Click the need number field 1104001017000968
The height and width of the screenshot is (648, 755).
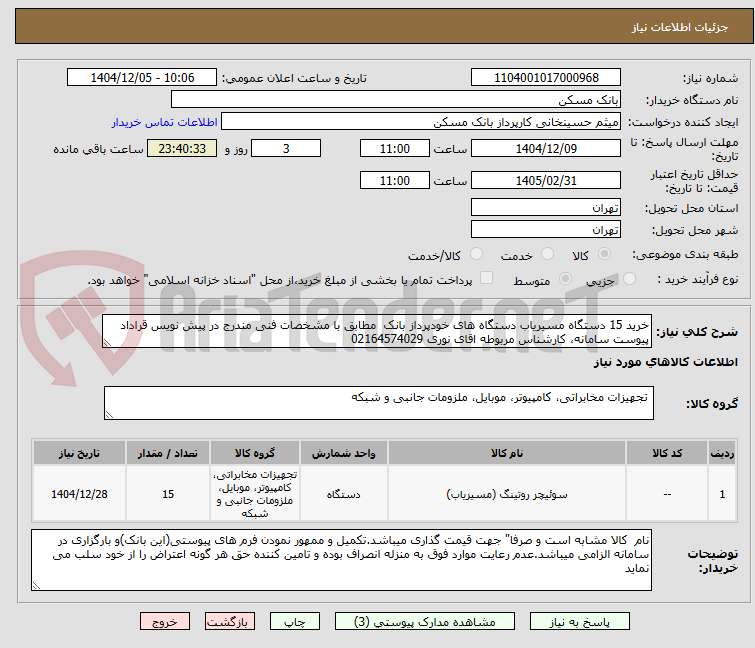546,78
